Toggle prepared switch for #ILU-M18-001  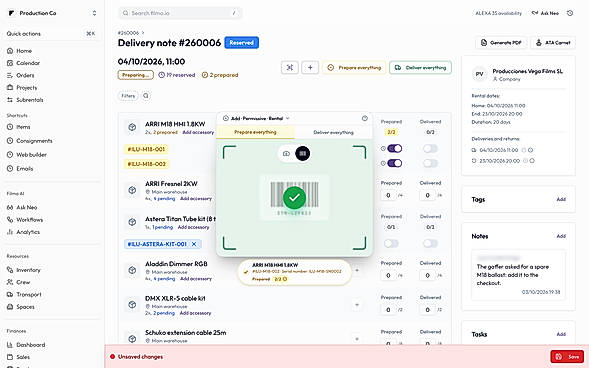coord(394,148)
